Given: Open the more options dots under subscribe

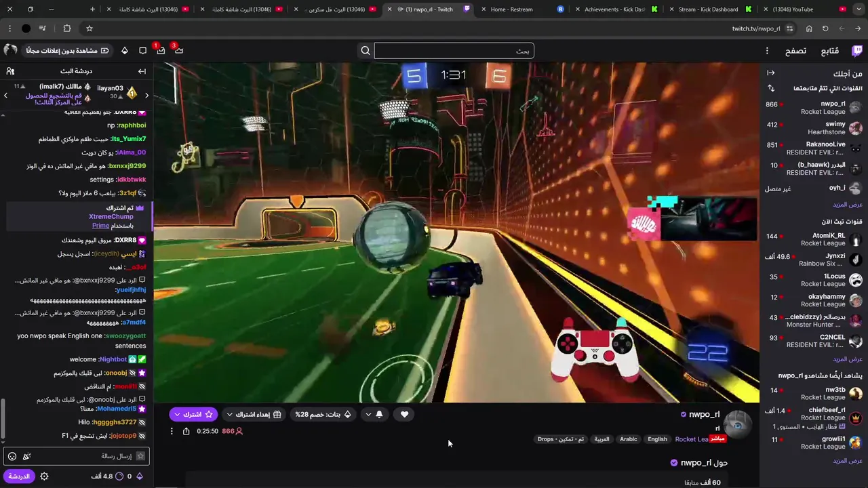Looking at the screenshot, I should click(172, 431).
